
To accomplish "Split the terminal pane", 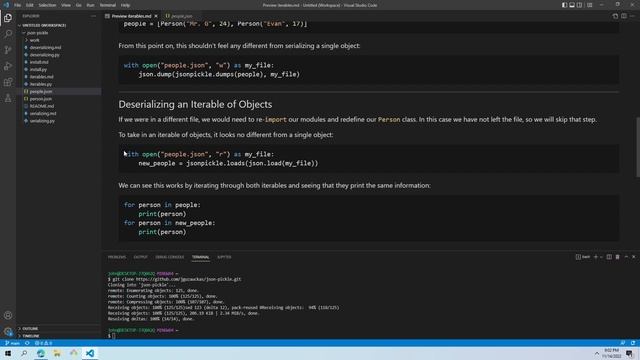I will coord(609,257).
